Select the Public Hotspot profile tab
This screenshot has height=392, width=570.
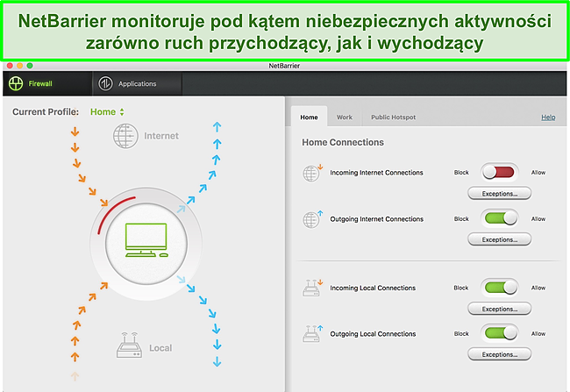point(393,118)
